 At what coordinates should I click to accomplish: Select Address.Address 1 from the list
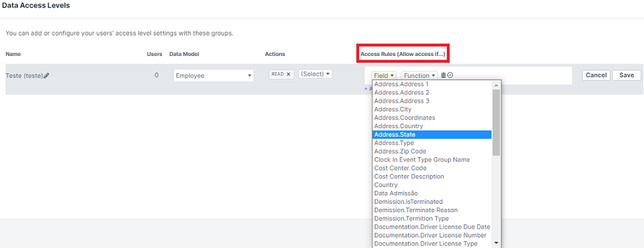click(x=432, y=85)
